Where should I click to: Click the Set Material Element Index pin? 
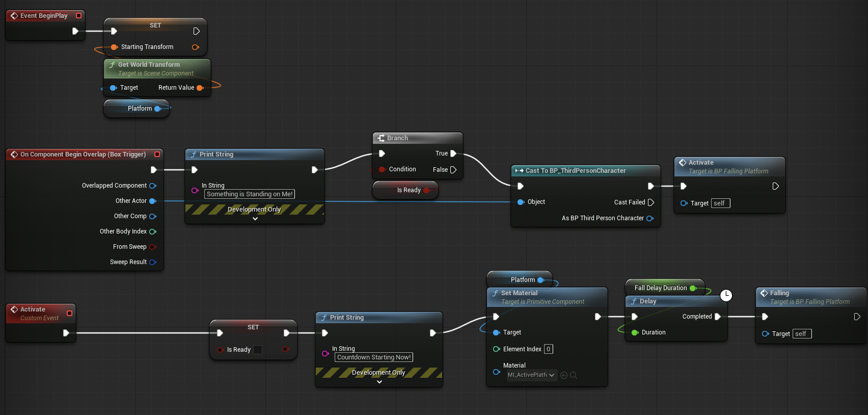497,349
